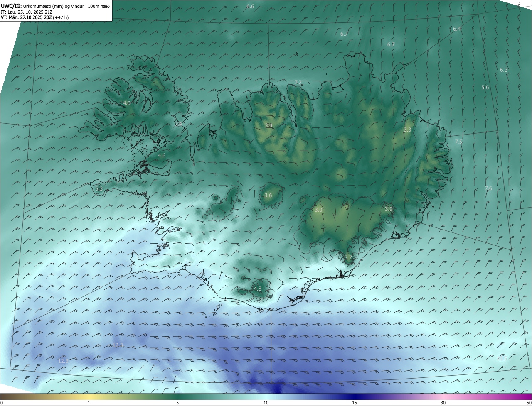Select the 6.3 value on the map
This screenshot has height=406, width=532.
point(504,70)
